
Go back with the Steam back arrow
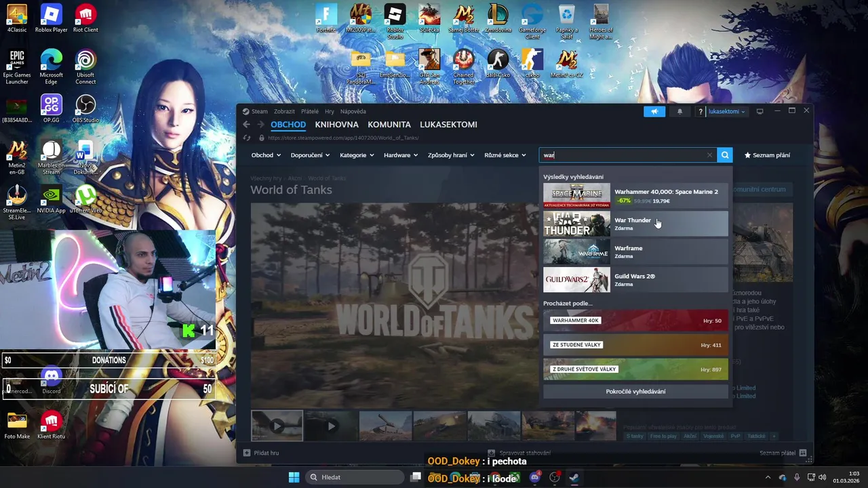pyautogui.click(x=246, y=125)
